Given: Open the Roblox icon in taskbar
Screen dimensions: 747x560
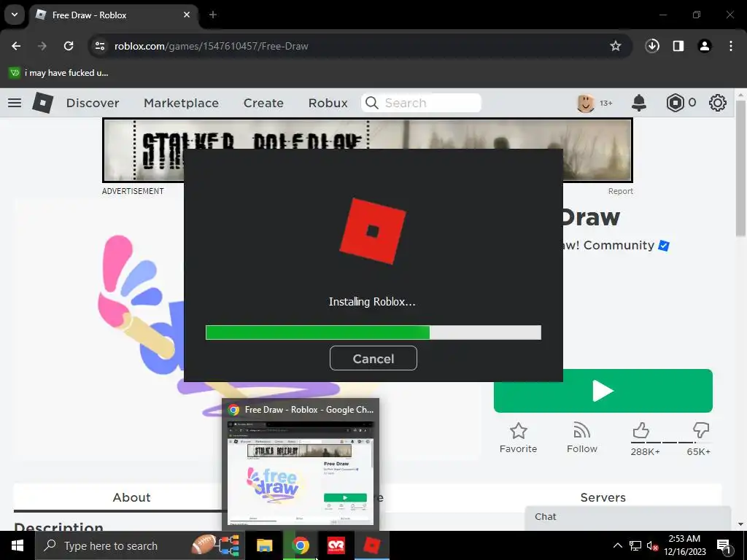Looking at the screenshot, I should (371, 545).
